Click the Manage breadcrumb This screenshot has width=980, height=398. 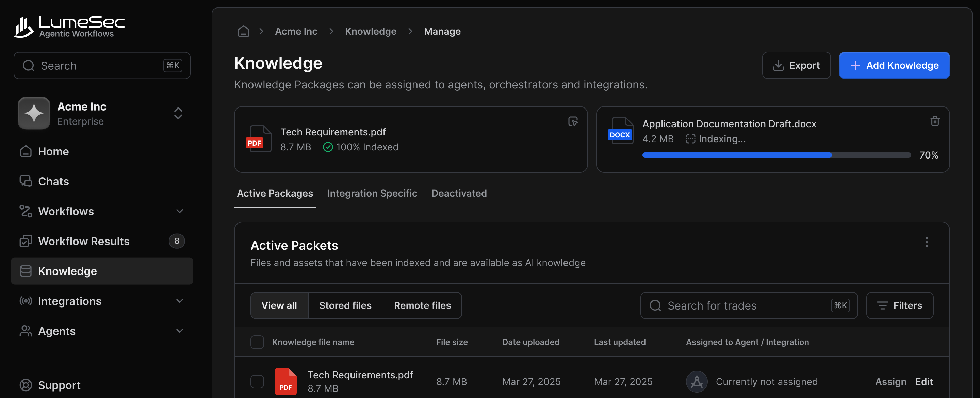442,31
